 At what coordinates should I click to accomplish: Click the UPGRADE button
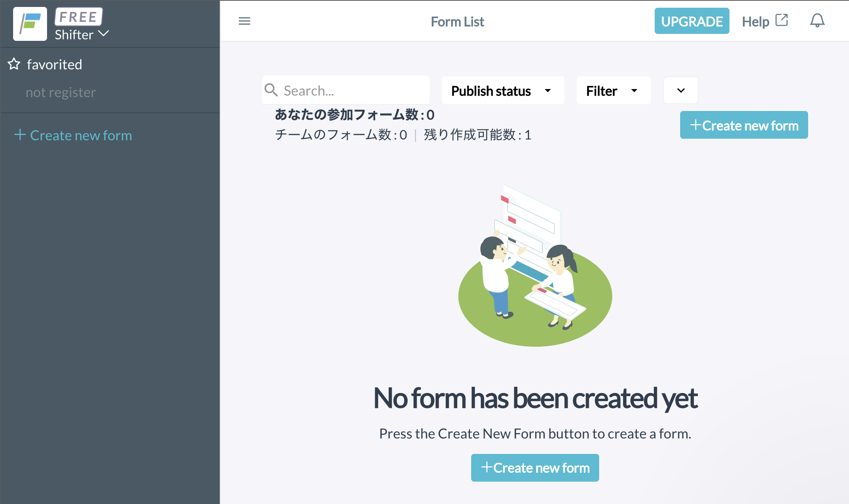coord(692,21)
